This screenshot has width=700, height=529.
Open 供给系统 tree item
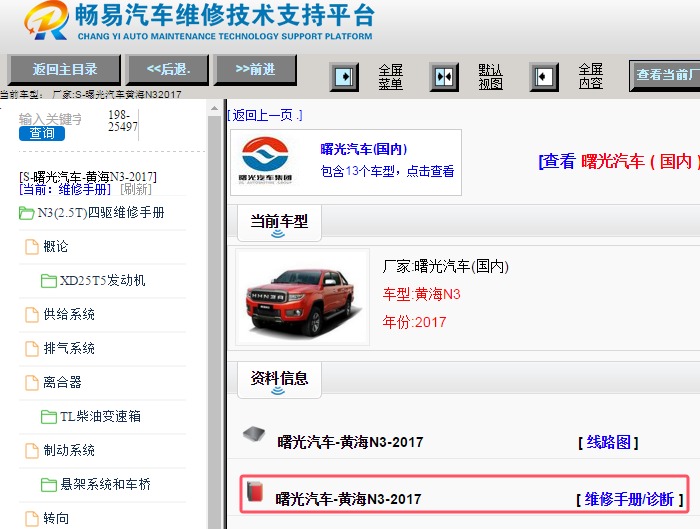[x=69, y=314]
